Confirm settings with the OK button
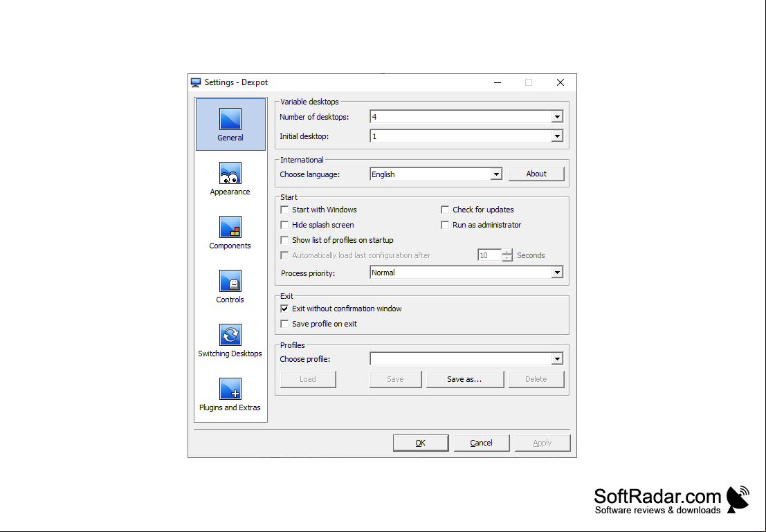Image resolution: width=766 pixels, height=532 pixels. [421, 443]
